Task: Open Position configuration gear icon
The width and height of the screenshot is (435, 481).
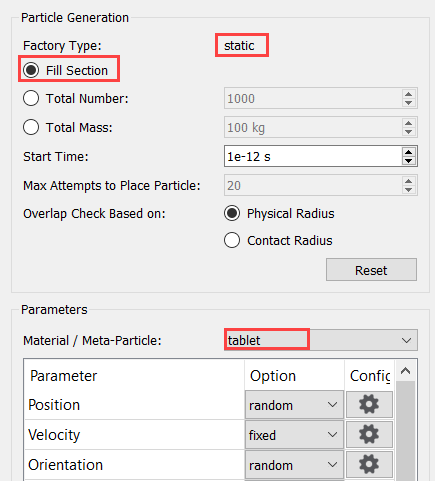Action: (369, 405)
